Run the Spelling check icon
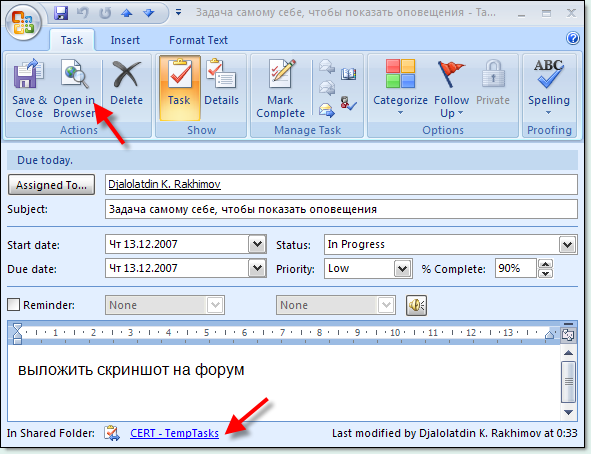Screen dimensions: 591x454 [548, 73]
